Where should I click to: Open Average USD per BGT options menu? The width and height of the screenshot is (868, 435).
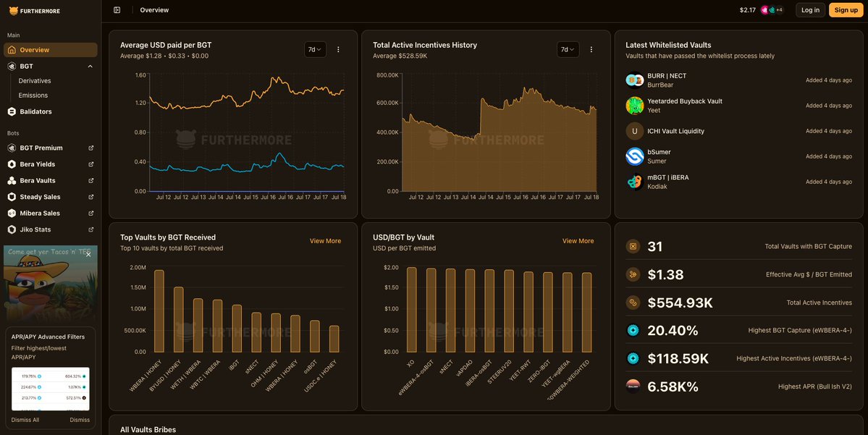point(338,49)
